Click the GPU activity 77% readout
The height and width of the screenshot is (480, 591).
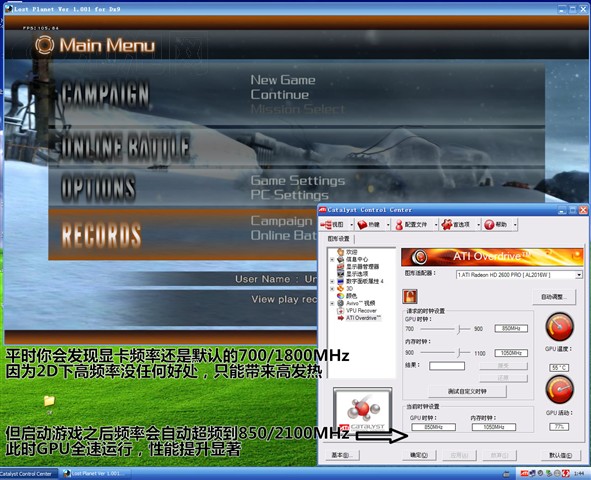(x=559, y=427)
